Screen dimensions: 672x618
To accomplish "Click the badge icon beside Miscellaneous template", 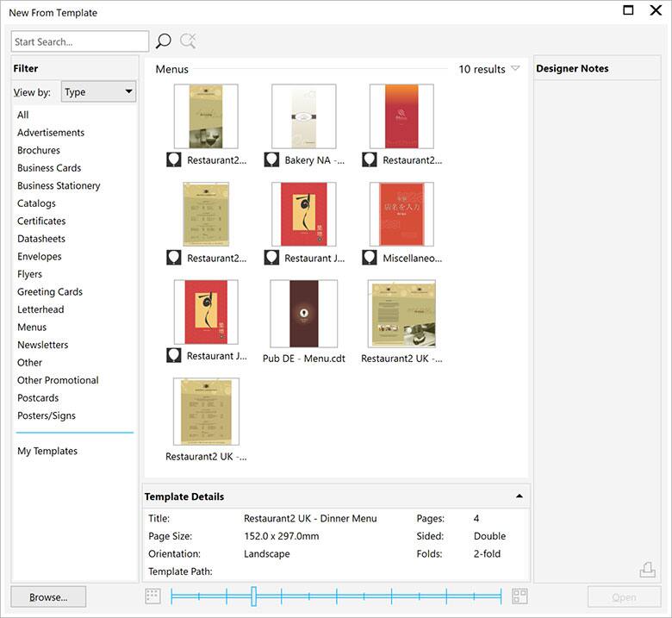I will coord(370,258).
